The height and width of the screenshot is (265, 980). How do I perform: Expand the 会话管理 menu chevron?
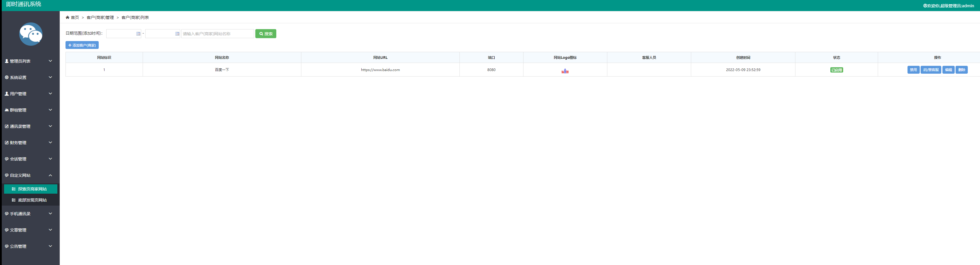(x=50, y=159)
